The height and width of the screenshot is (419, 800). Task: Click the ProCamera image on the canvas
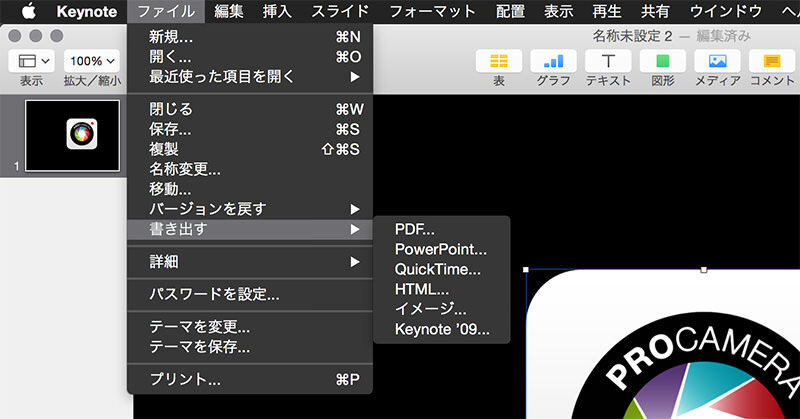(663, 344)
